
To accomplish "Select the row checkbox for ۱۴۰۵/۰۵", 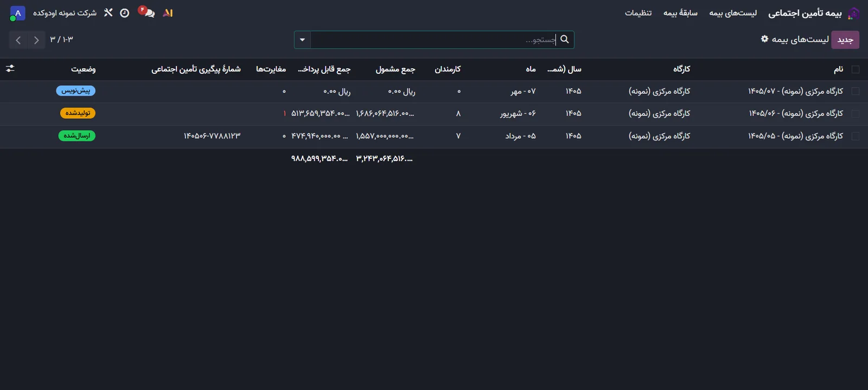I will [x=856, y=137].
